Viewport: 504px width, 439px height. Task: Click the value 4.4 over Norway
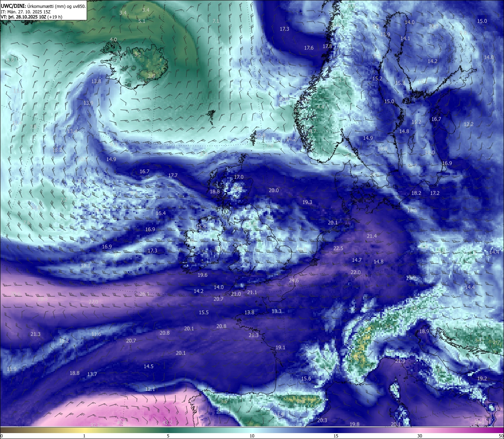[x=321, y=106]
